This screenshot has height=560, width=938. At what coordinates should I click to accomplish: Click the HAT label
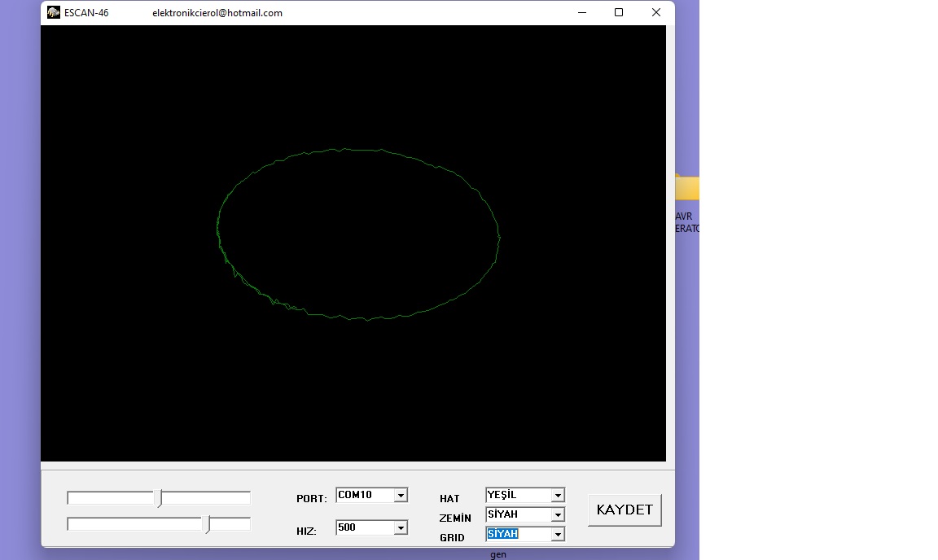coord(449,498)
